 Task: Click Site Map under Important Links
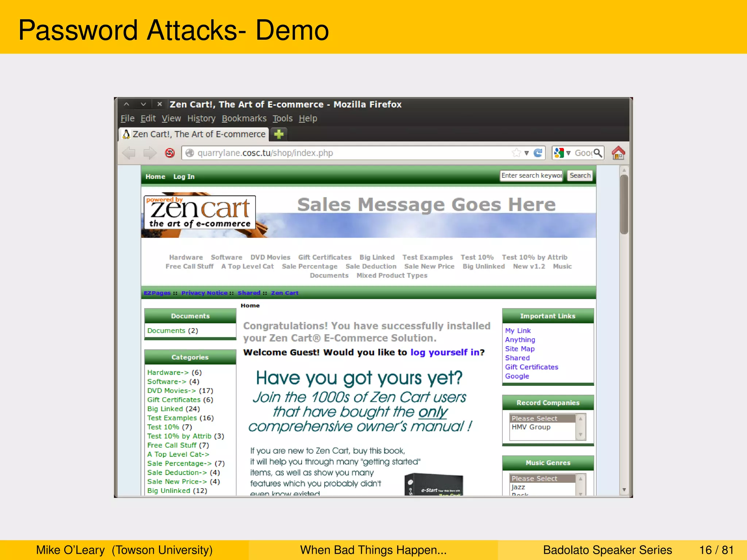(x=520, y=349)
